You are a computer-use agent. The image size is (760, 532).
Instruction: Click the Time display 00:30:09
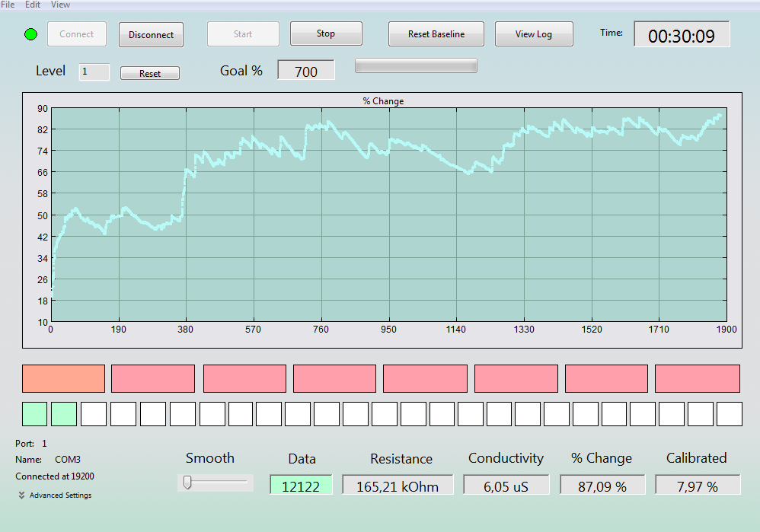682,35
